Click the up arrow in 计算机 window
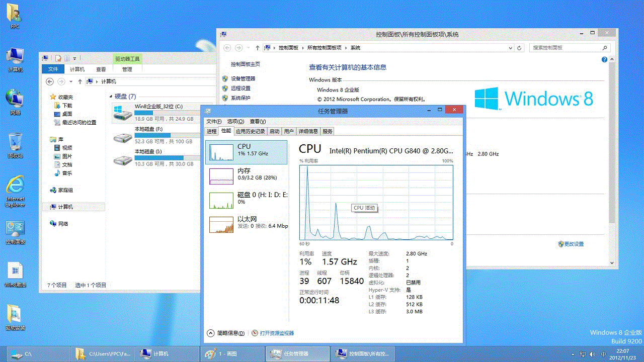 pyautogui.click(x=79, y=81)
